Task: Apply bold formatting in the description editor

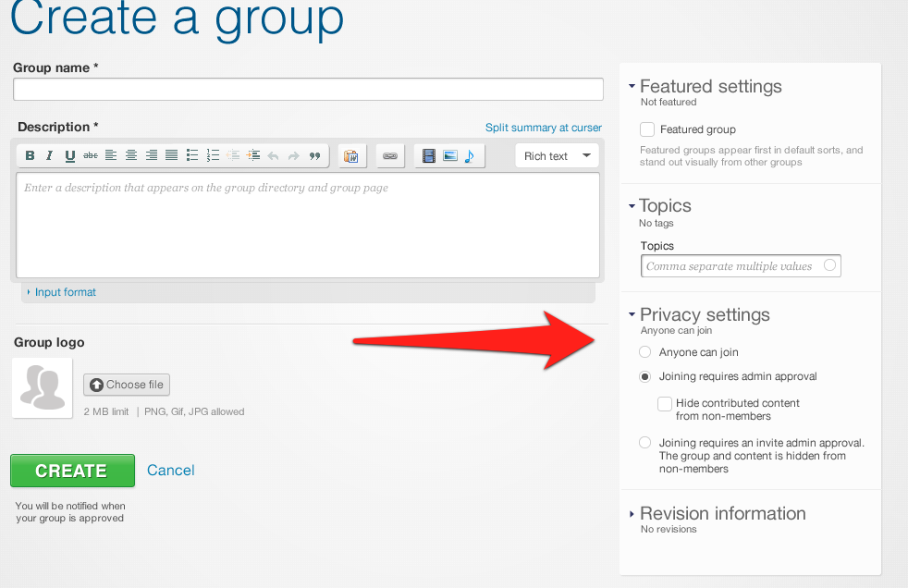Action: click(29, 155)
